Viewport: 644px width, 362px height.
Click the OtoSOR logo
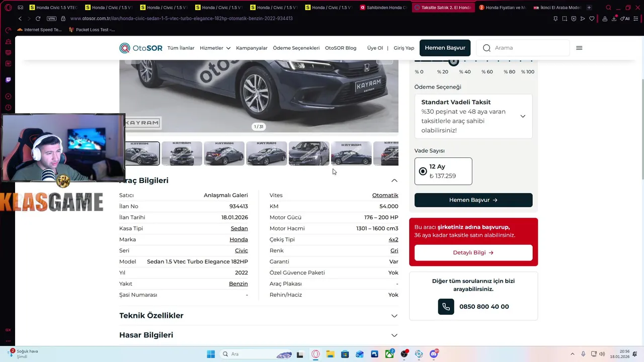point(141,48)
